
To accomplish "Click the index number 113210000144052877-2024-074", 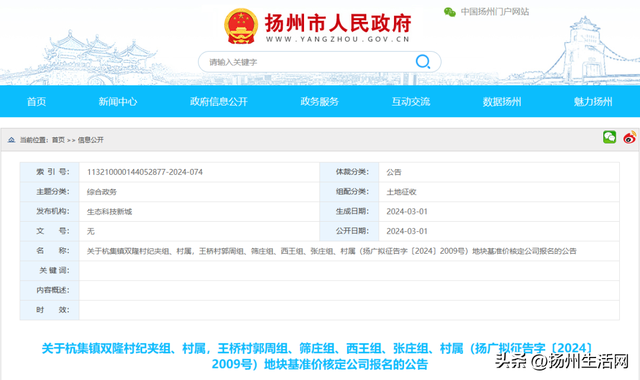I will tap(144, 172).
